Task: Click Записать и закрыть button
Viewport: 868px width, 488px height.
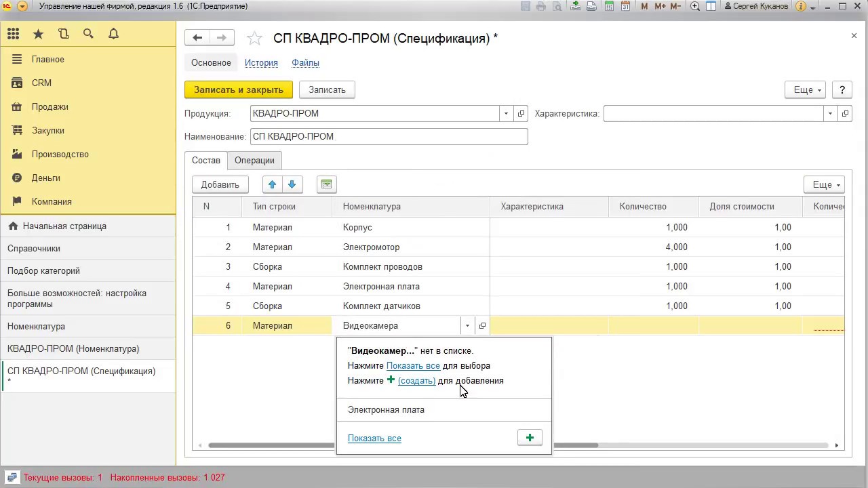Action: click(239, 89)
